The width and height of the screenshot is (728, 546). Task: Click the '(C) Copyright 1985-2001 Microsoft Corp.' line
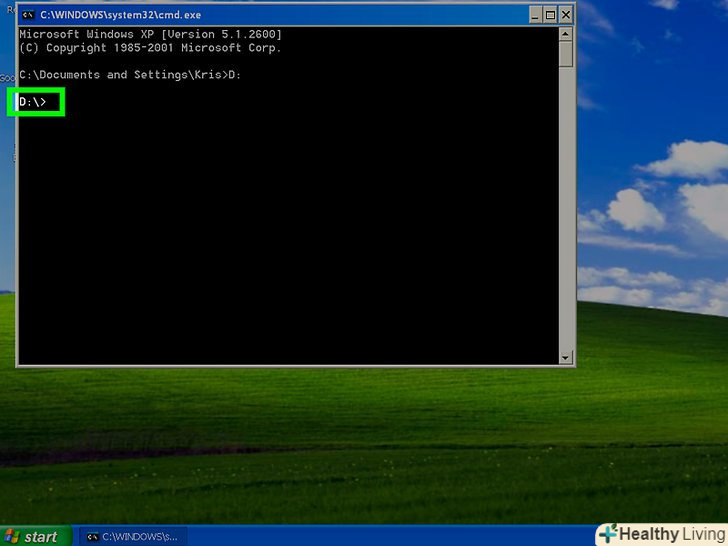(x=150, y=48)
